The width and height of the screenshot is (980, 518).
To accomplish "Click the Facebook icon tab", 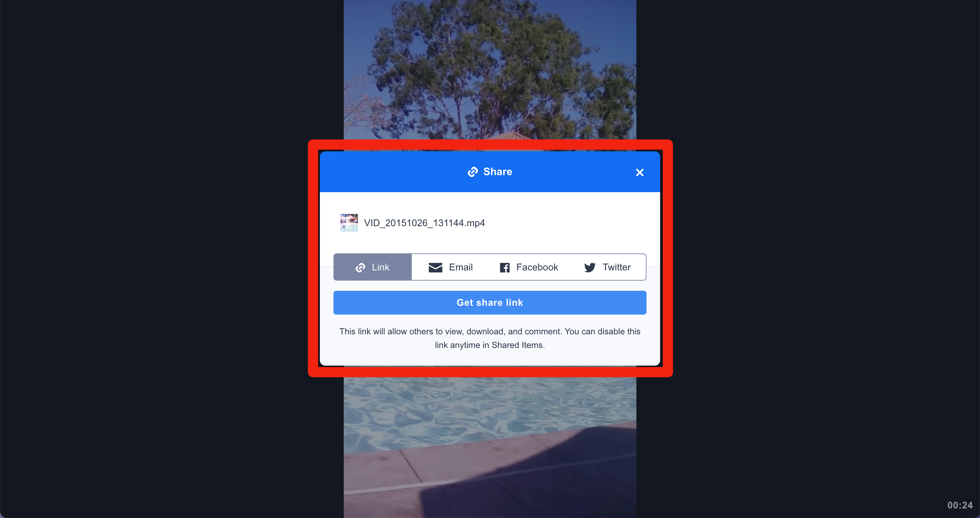I will 528,267.
